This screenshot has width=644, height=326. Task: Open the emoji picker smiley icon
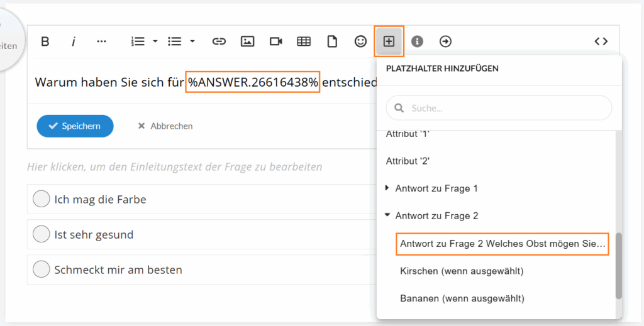(360, 41)
